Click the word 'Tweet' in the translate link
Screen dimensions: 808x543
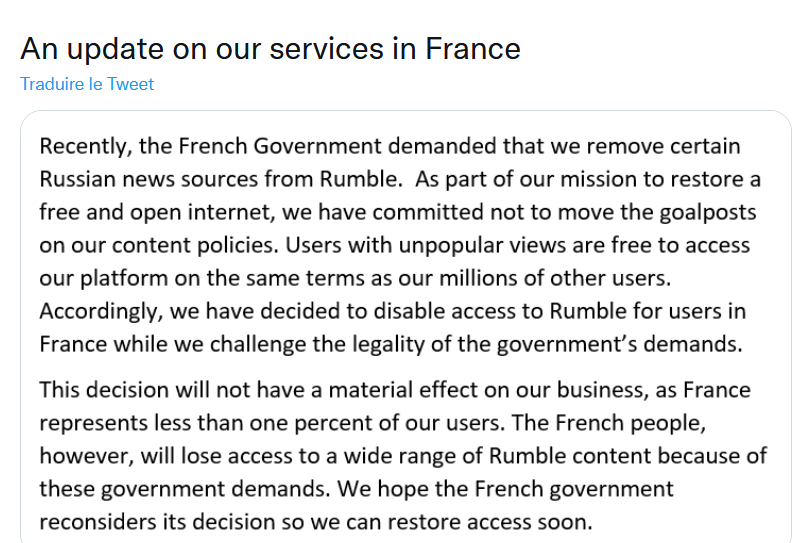point(130,84)
